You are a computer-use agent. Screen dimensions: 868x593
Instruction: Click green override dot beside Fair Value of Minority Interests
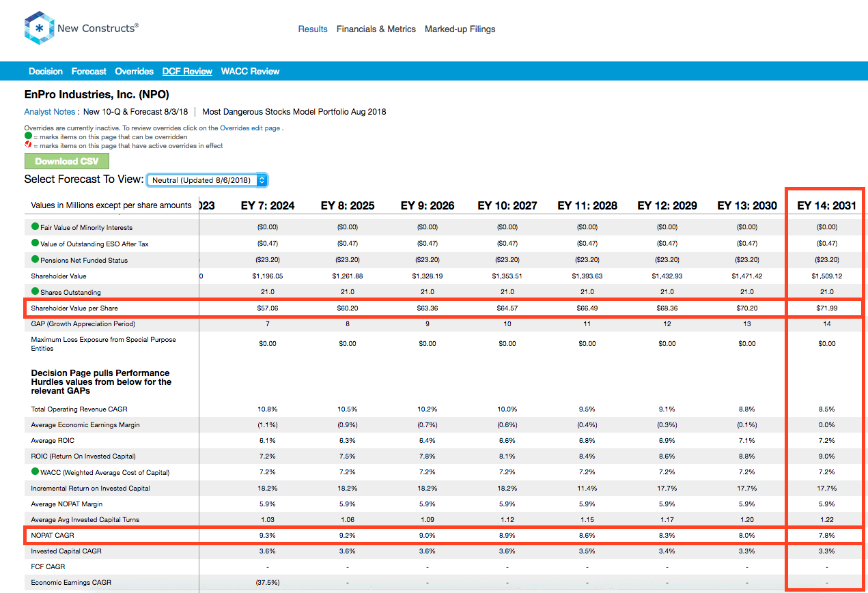35,227
